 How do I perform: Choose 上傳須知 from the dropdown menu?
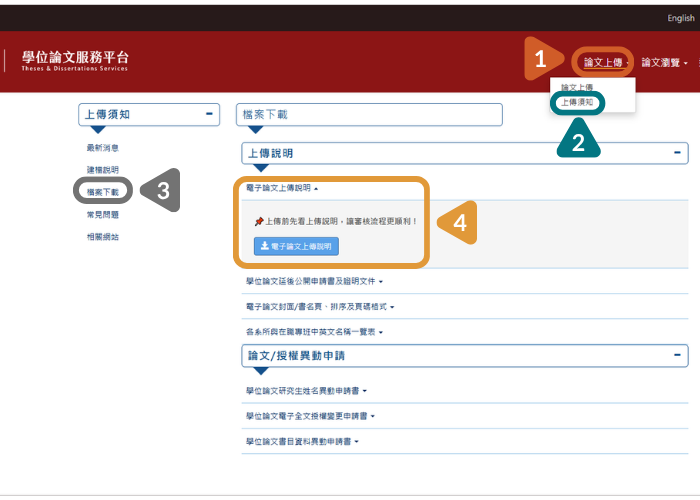point(577,102)
